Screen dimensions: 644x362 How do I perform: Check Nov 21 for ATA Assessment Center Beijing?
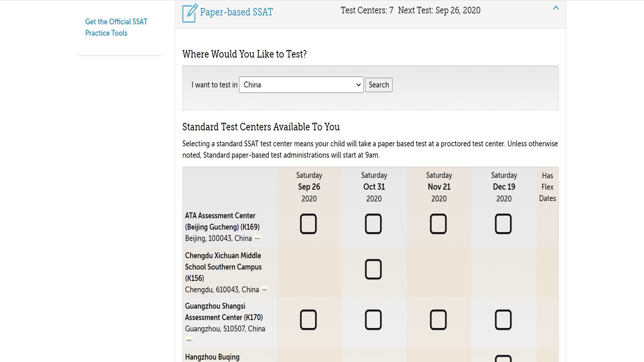[x=438, y=224]
